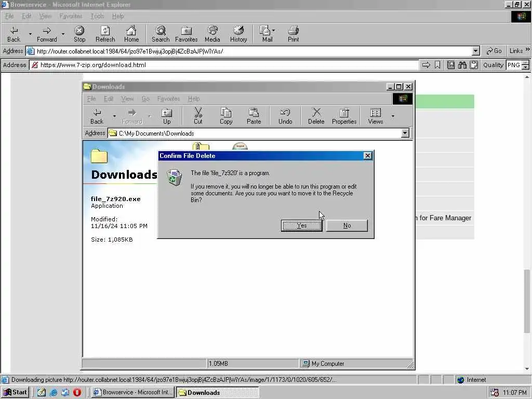
Task: Open Favorites pane from IE toolbar
Action: [x=187, y=34]
